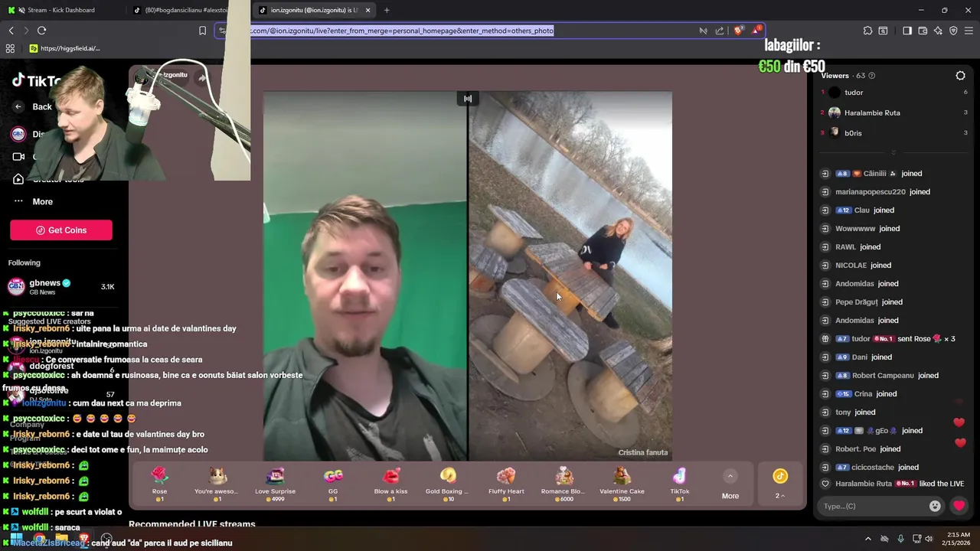Open the taskbar clock and date

click(x=958, y=539)
